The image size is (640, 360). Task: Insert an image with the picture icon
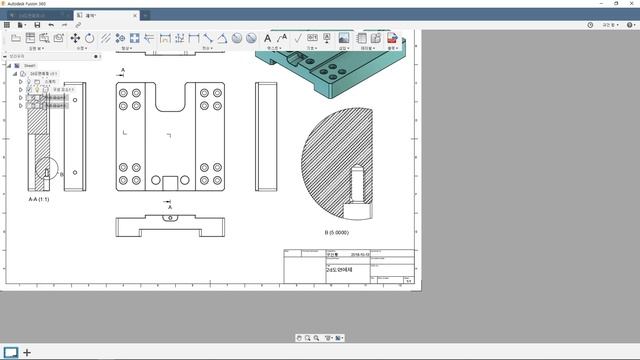coord(344,38)
